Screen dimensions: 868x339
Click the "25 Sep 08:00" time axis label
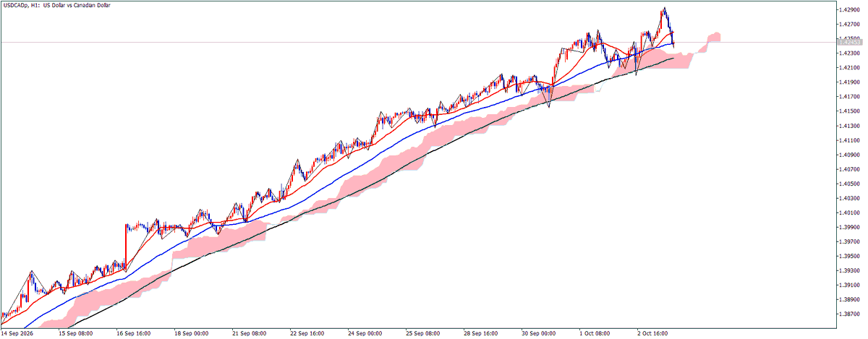(x=422, y=334)
